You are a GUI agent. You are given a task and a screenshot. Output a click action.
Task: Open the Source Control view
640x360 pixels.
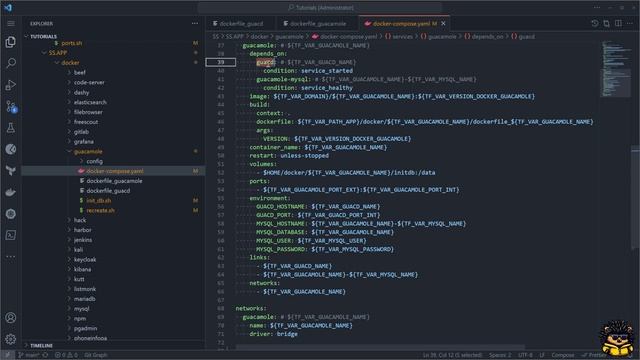tap(11, 106)
